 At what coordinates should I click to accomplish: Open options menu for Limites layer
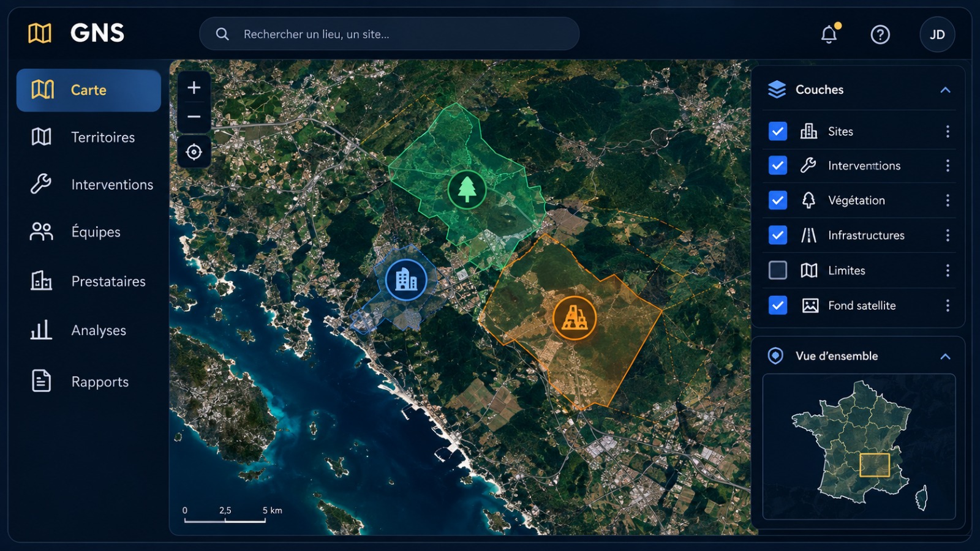tap(948, 270)
